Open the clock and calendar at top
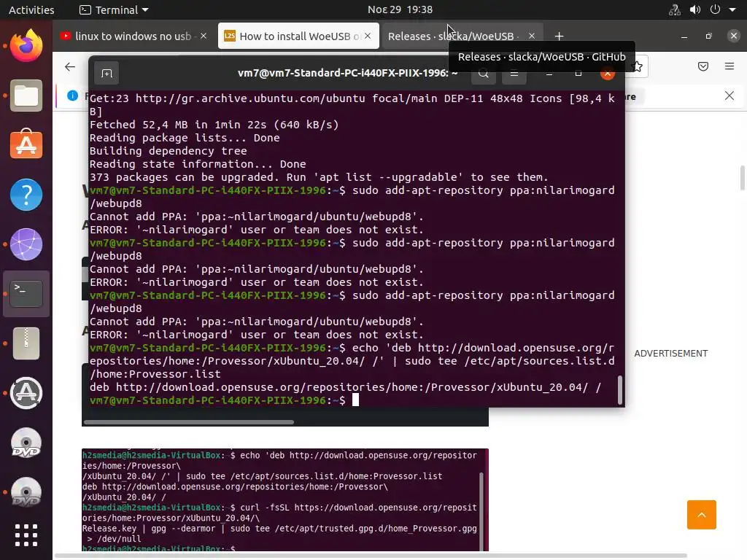The image size is (747, 560). [x=400, y=9]
